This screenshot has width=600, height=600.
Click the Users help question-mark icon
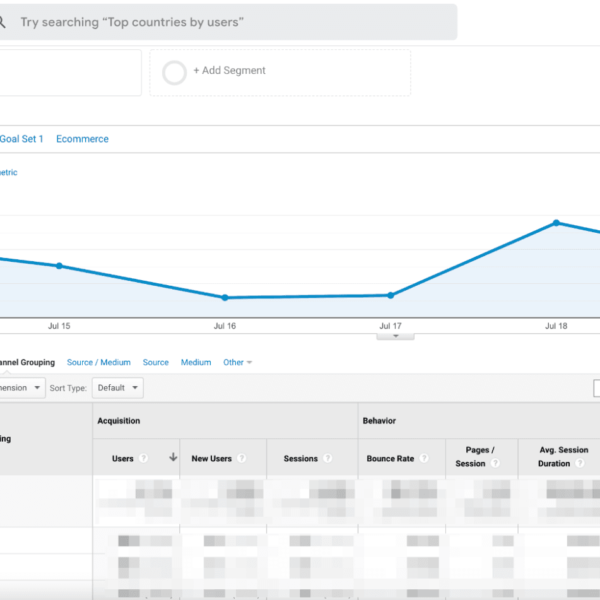pos(144,459)
